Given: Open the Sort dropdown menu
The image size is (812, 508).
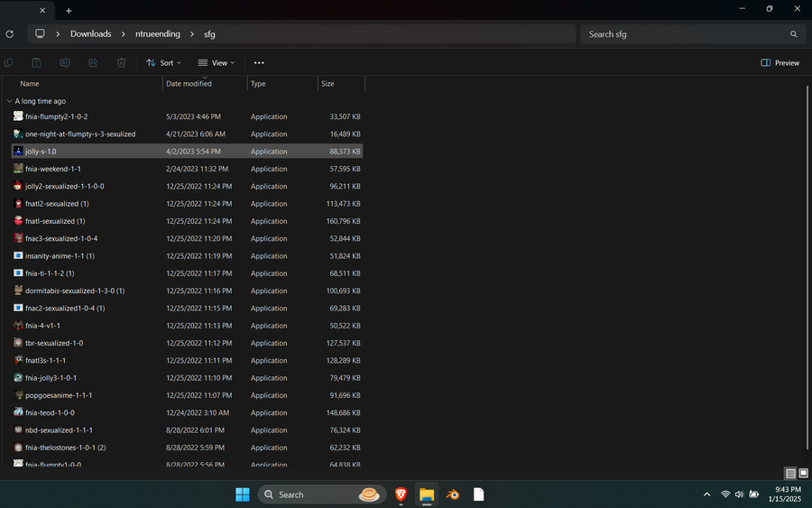Looking at the screenshot, I should click(163, 62).
